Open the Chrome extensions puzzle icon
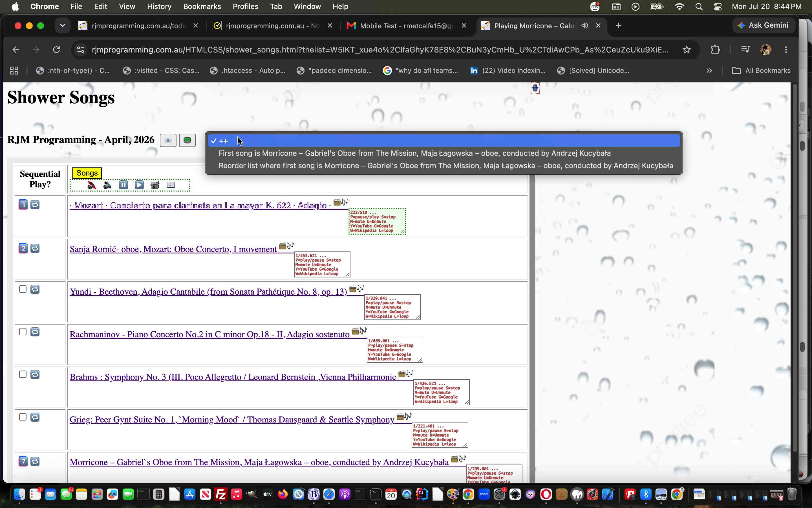This screenshot has width=812, height=508. pyautogui.click(x=715, y=50)
